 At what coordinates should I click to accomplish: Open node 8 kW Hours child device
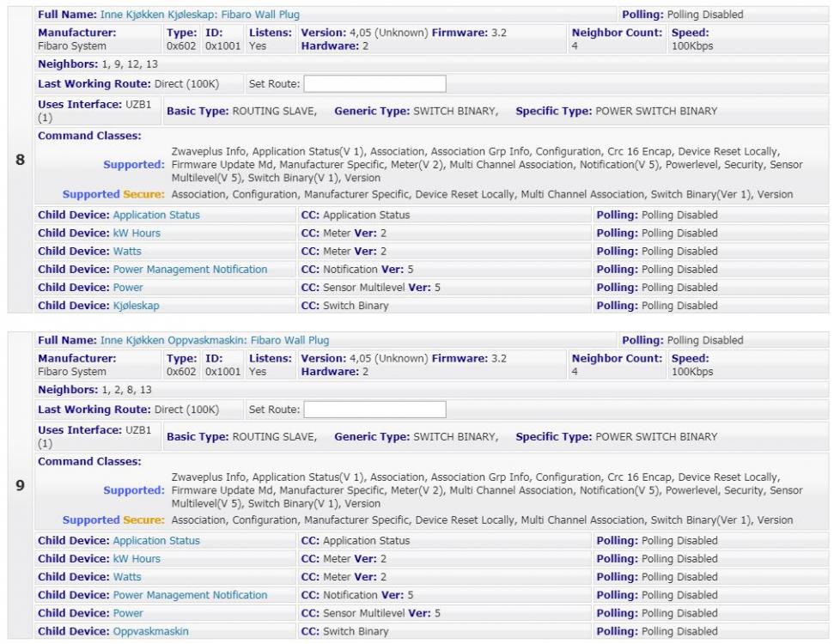(x=137, y=233)
